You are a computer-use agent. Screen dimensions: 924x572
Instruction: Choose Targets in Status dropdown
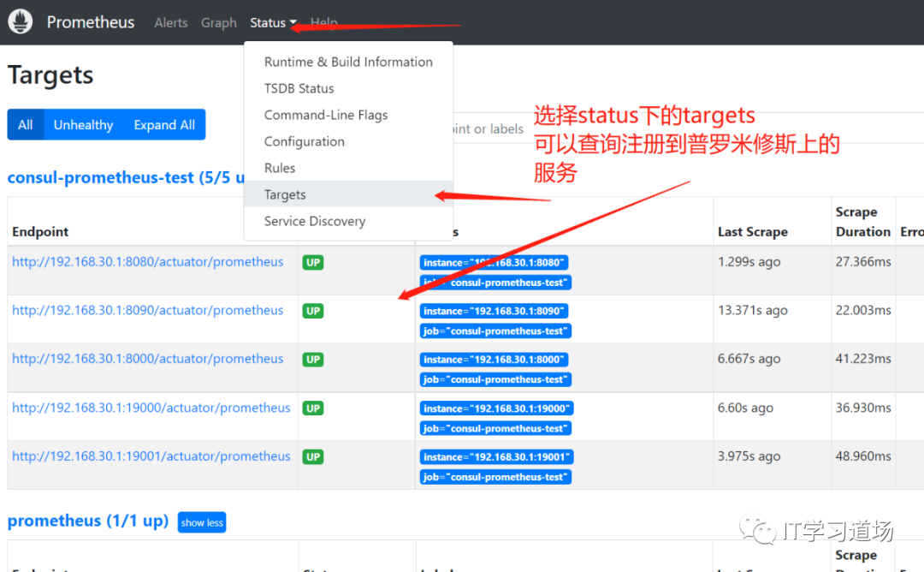click(348, 194)
